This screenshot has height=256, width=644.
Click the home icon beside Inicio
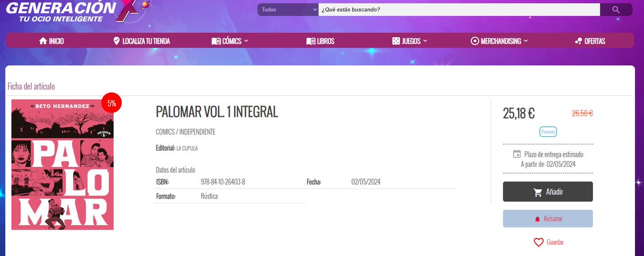[43, 41]
